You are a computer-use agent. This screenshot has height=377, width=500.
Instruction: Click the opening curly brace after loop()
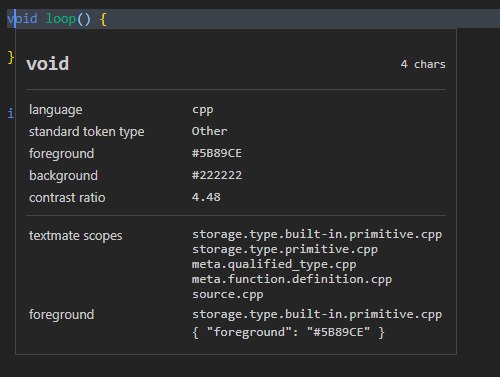point(103,19)
